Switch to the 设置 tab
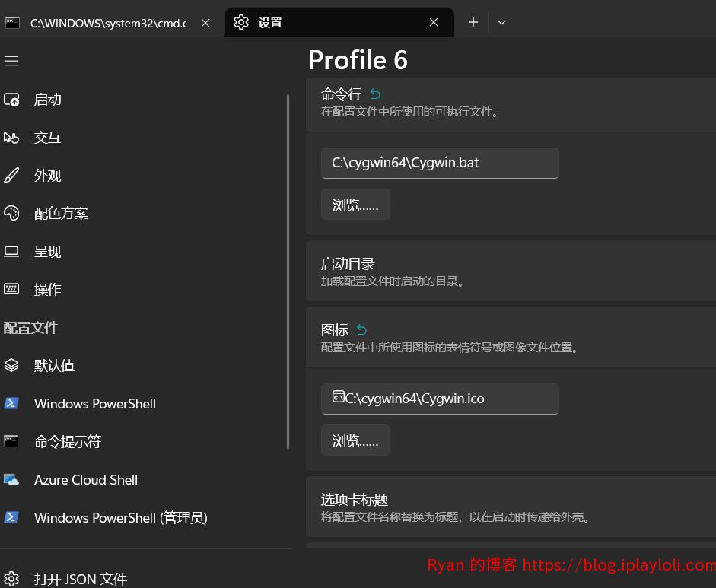This screenshot has width=716, height=588. (339, 22)
